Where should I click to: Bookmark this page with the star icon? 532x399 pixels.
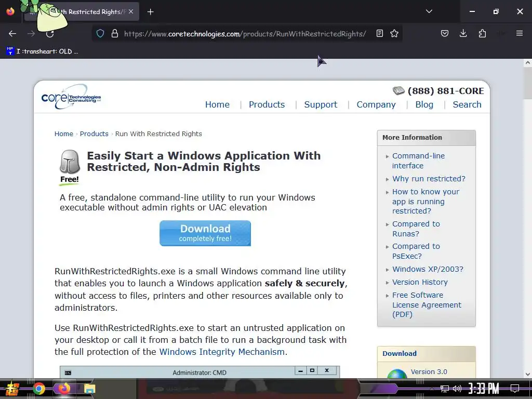click(x=394, y=33)
